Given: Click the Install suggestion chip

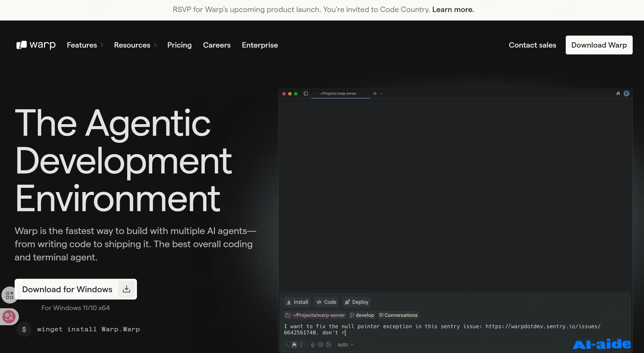Looking at the screenshot, I should (297, 302).
